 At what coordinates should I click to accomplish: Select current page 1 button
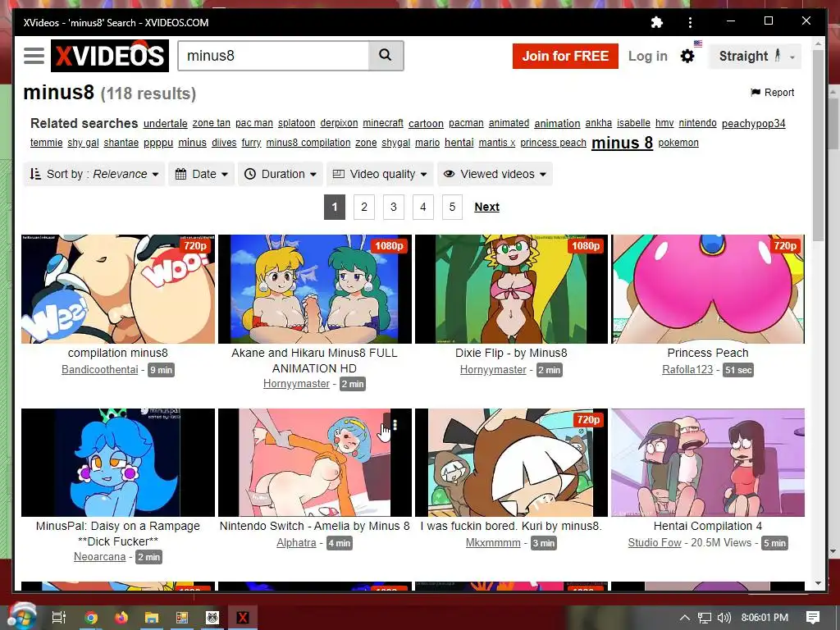click(335, 207)
